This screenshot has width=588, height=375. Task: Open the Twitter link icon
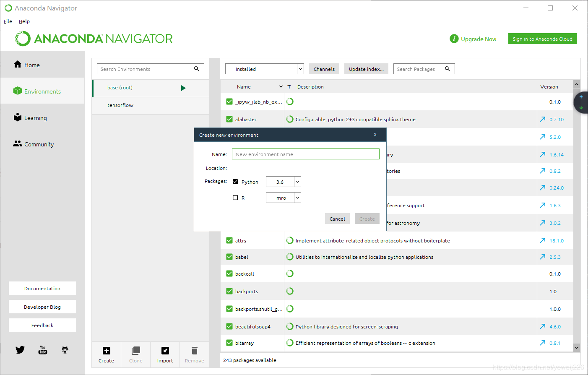tap(20, 349)
